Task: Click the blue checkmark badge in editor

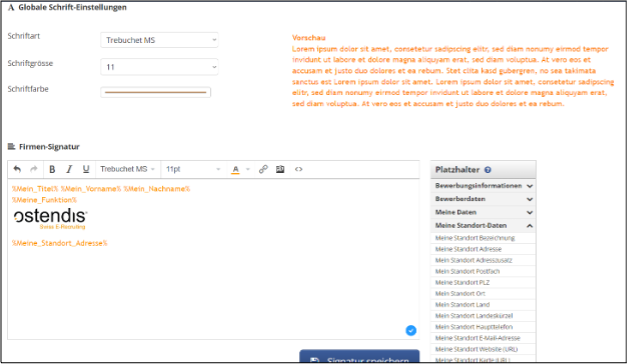Action: [411, 330]
